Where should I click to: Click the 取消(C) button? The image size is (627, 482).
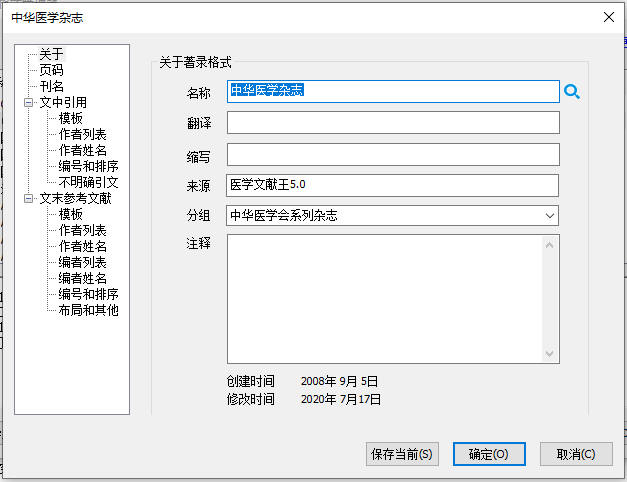[x=576, y=454]
